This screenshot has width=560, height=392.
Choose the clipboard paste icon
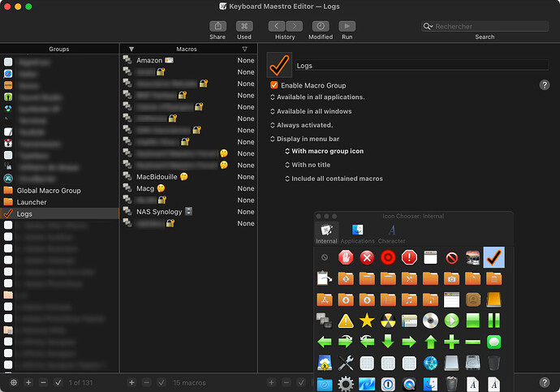(x=325, y=278)
